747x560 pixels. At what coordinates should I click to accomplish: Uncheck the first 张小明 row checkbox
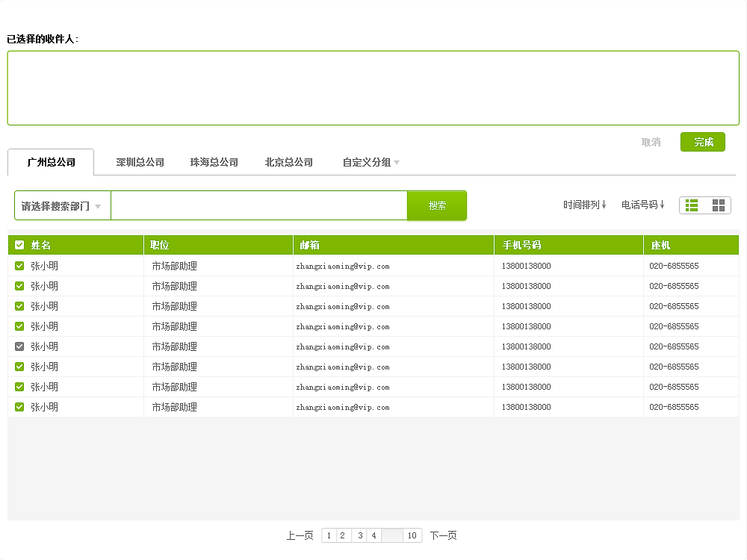tap(20, 265)
